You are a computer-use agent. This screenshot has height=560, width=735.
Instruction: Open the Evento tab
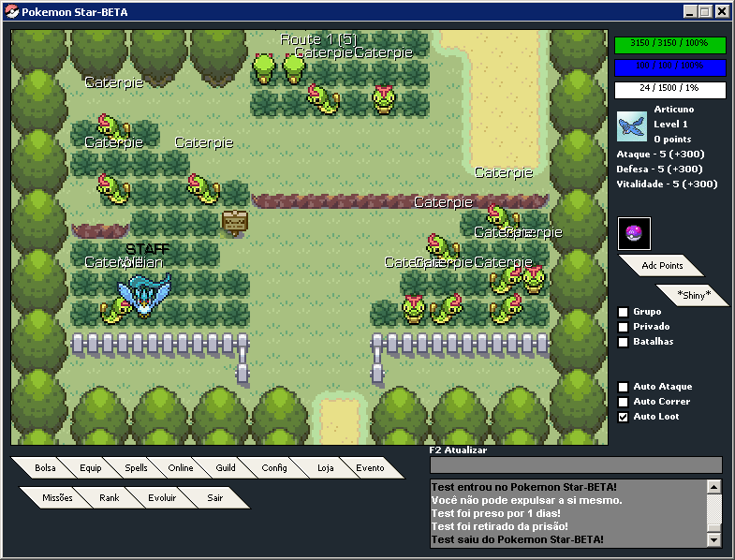click(x=370, y=467)
